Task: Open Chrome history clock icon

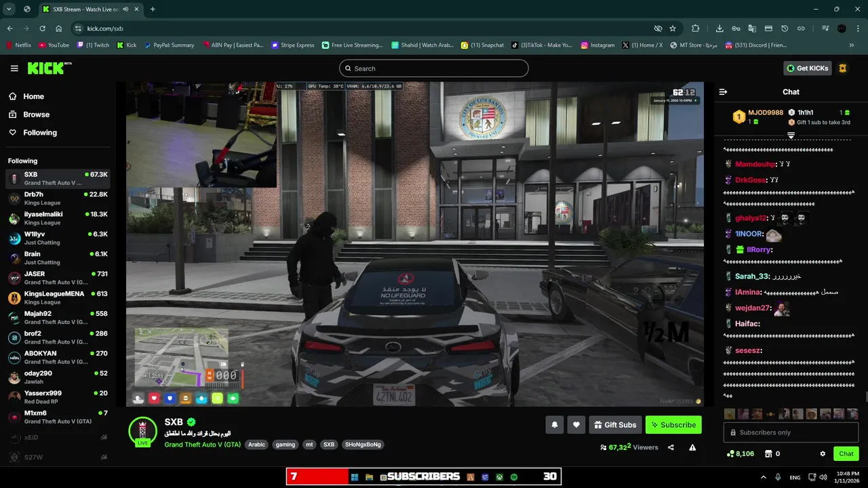Action: coord(785,28)
